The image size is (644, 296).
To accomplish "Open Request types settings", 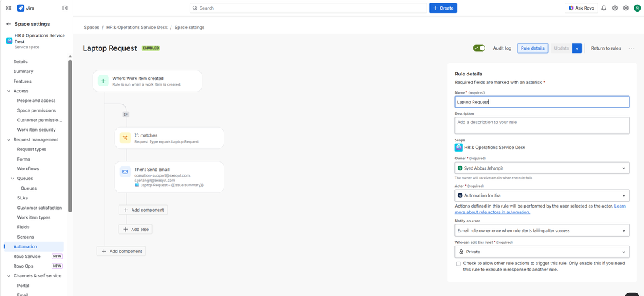I will 32,149.
